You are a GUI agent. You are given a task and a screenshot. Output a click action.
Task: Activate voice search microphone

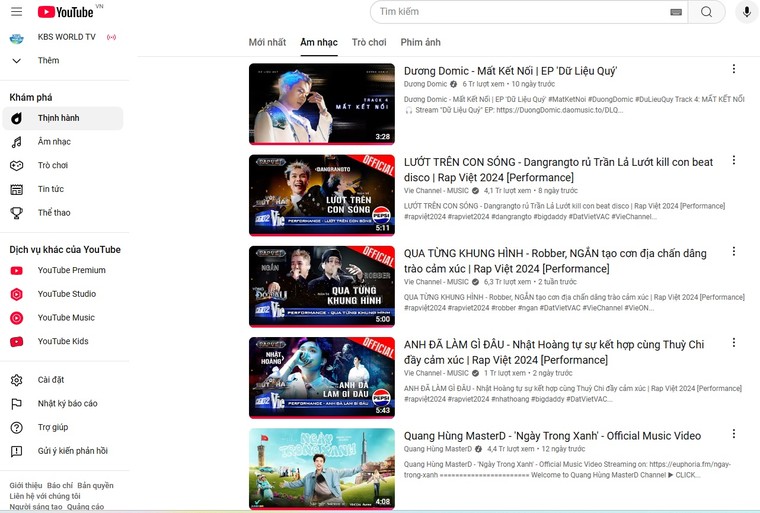(746, 12)
